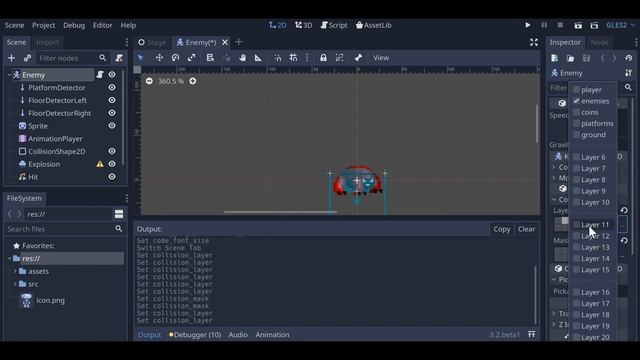Open the FileSystem dock options menu
The image size is (640, 360).
pyautogui.click(x=127, y=198)
